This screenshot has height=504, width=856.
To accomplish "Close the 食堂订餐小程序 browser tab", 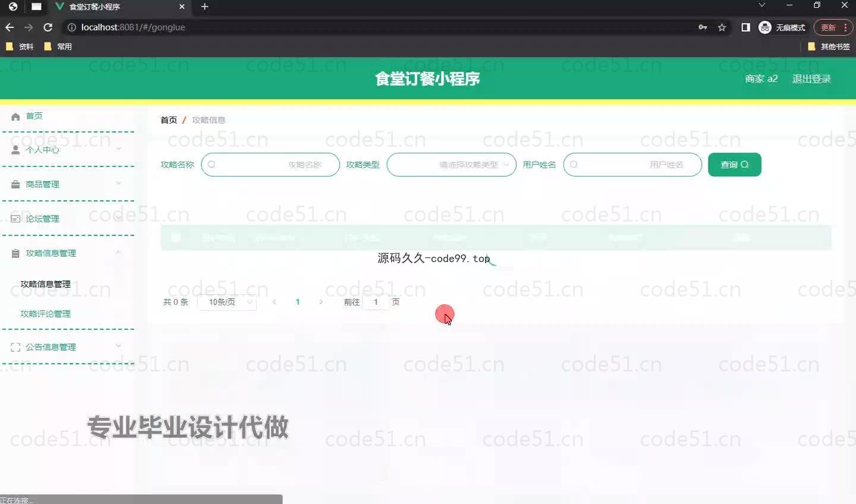I will [182, 7].
